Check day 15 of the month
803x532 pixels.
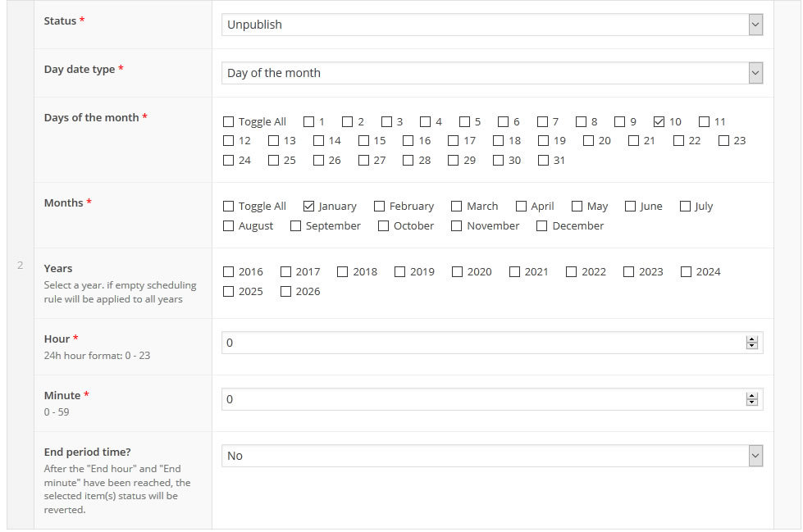363,141
